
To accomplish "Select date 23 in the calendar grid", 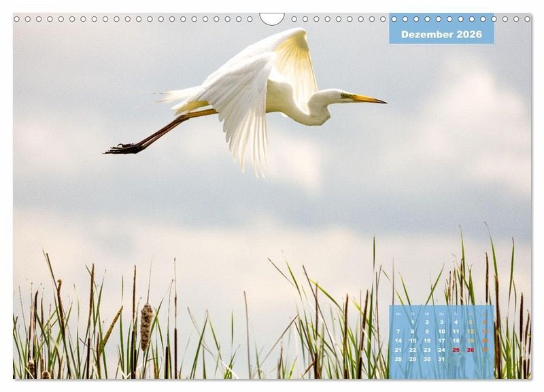I will pos(427,350).
